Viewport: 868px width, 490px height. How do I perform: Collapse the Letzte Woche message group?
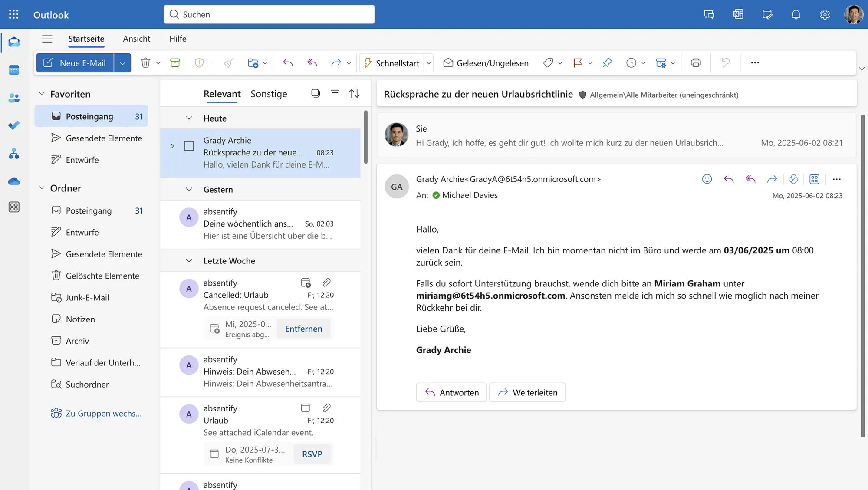click(x=189, y=261)
